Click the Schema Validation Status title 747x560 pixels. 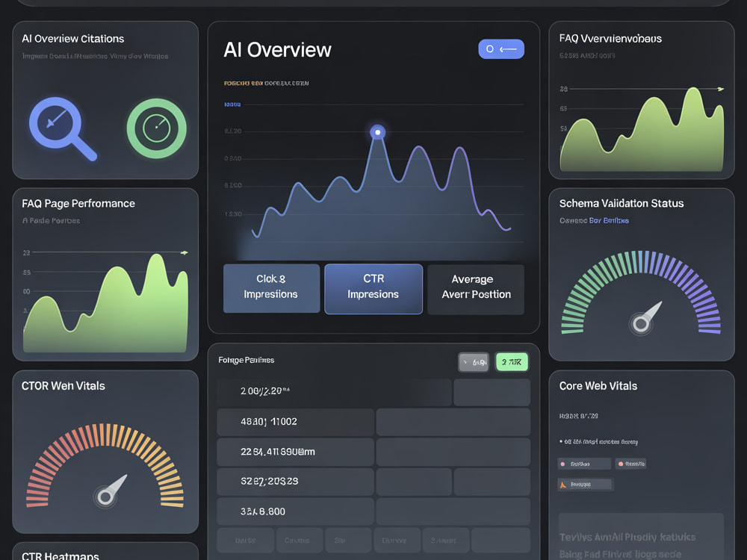pos(622,204)
